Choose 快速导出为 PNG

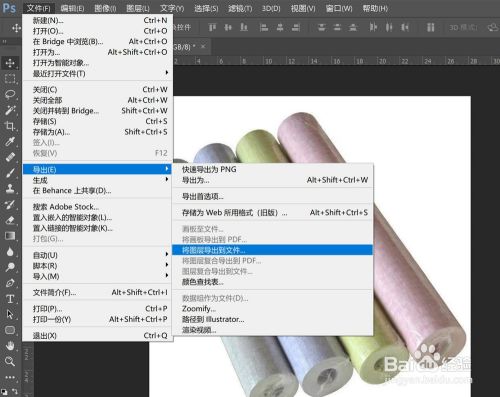272,169
